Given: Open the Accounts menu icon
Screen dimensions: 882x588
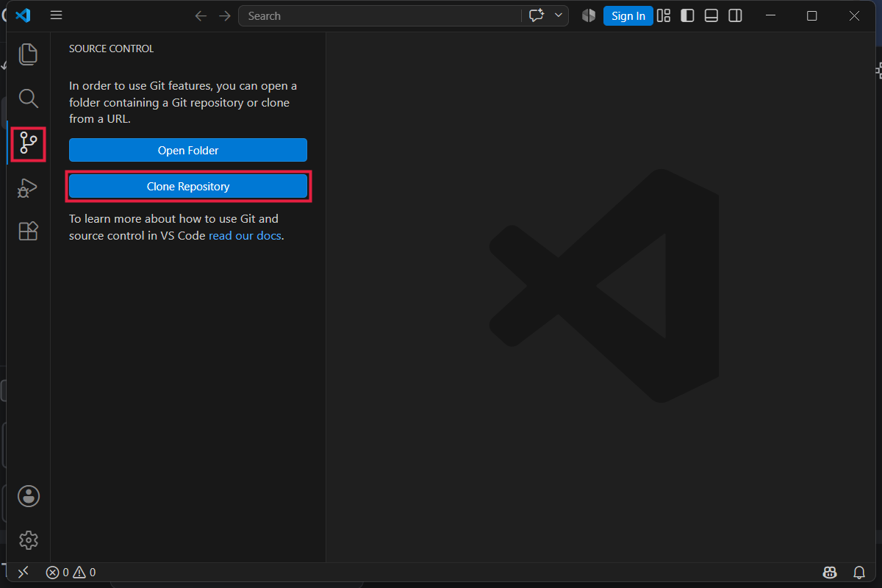Looking at the screenshot, I should [28, 496].
